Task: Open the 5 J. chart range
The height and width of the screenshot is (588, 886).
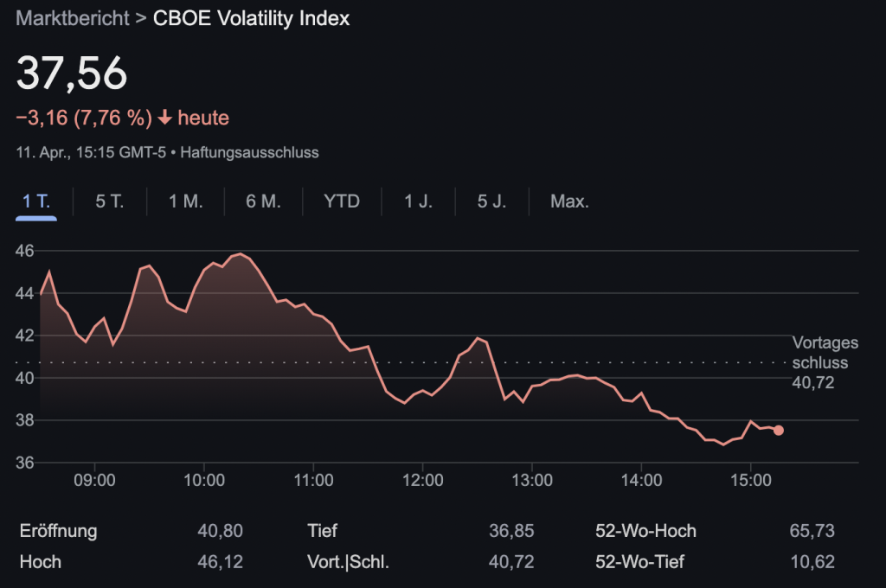Action: click(491, 201)
